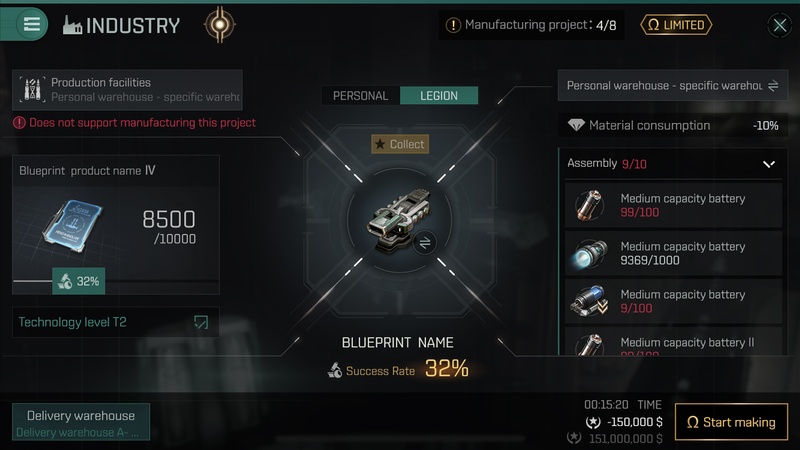Switch the Personal warehouse selector arrows
Image resolution: width=800 pixels, height=450 pixels.
click(773, 86)
